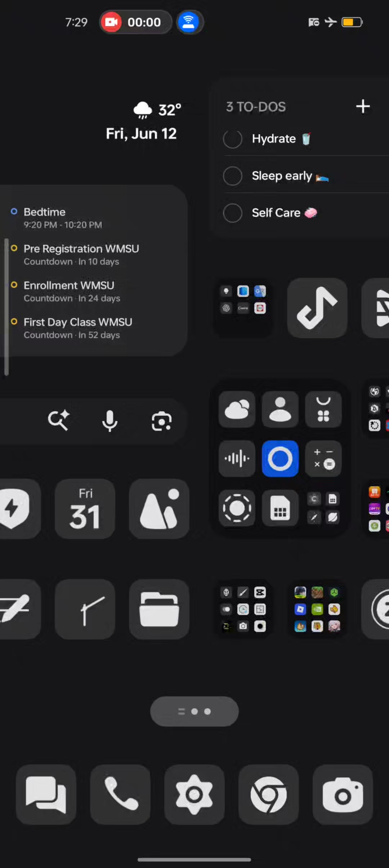
Task: Open the TikTok app icon
Action: click(x=317, y=308)
